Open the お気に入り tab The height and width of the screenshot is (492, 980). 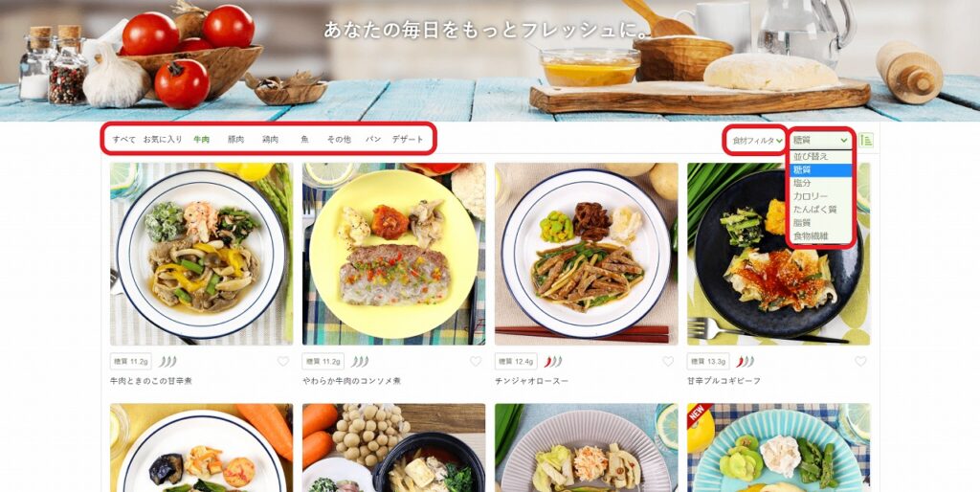click(163, 140)
